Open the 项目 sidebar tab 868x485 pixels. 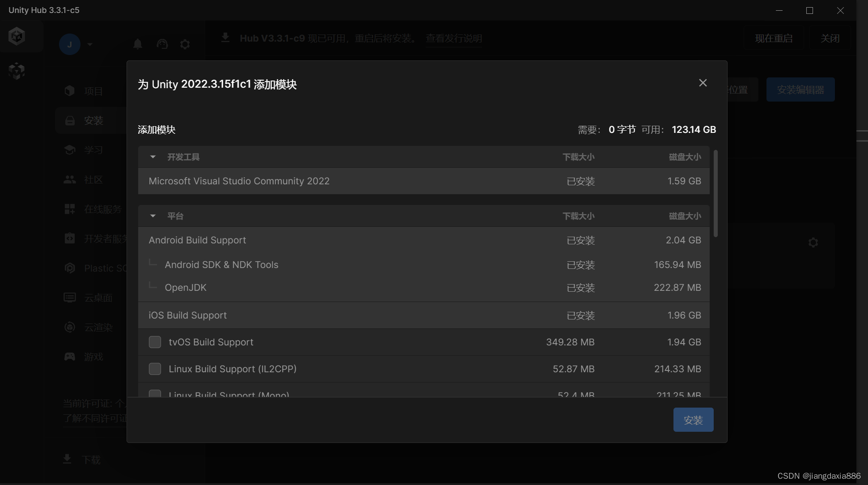[x=93, y=91]
